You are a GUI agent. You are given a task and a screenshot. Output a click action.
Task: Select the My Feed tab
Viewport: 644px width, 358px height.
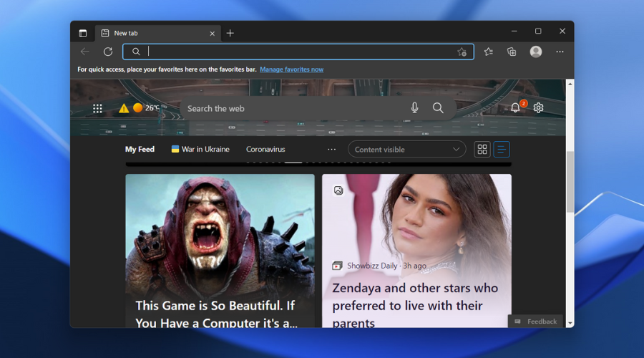coord(140,149)
